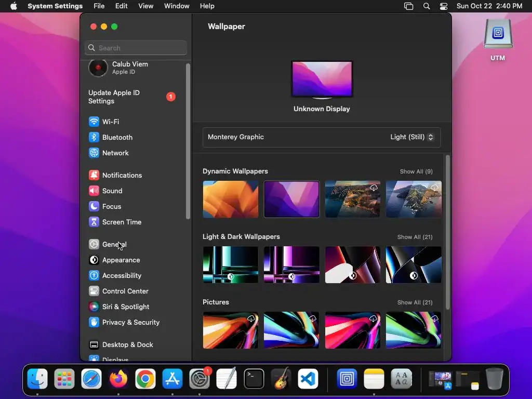Select the orange Ventura dynamic wallpaper
Image resolution: width=532 pixels, height=399 pixels.
(230, 199)
